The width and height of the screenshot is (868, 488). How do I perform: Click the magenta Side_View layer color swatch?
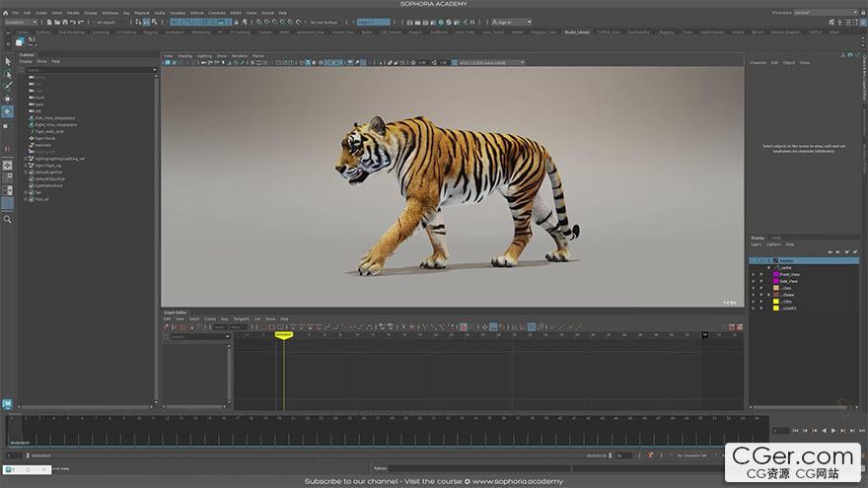point(776,281)
